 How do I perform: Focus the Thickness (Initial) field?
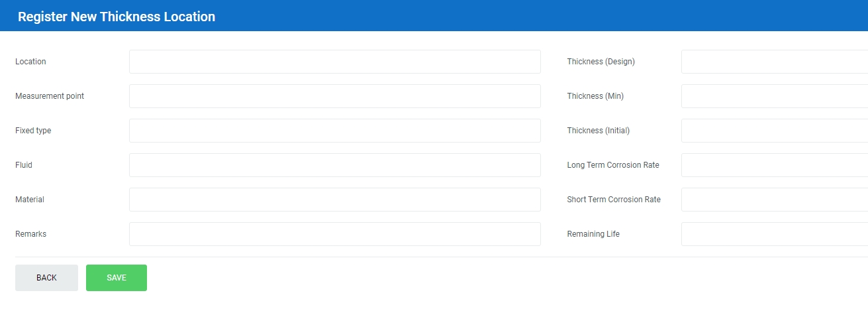click(x=774, y=131)
